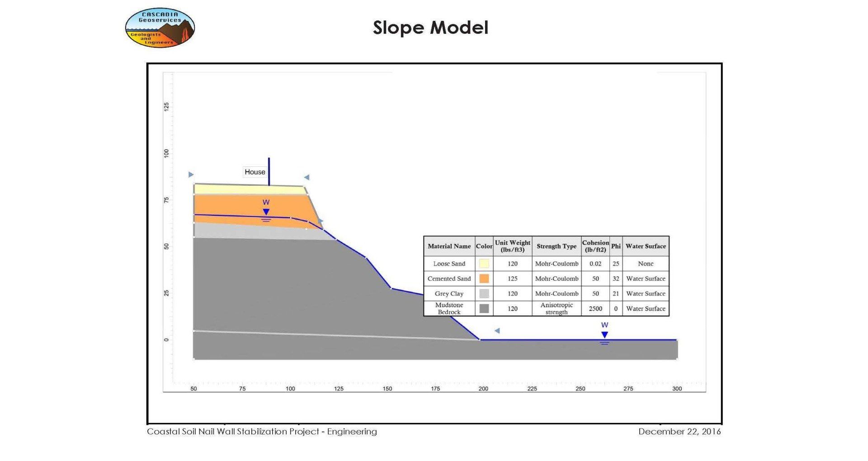Click the "Phi" column header
Screen dimensions: 868x461
(616, 246)
